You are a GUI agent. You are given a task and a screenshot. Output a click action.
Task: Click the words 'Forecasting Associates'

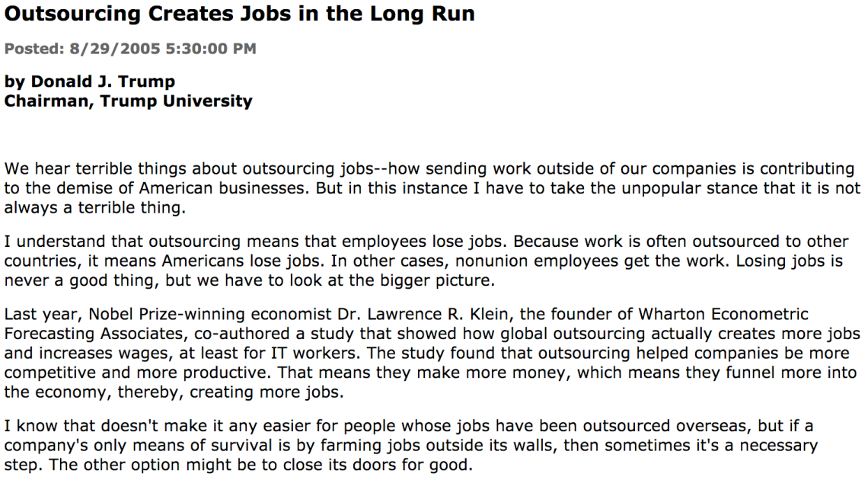coord(94,334)
